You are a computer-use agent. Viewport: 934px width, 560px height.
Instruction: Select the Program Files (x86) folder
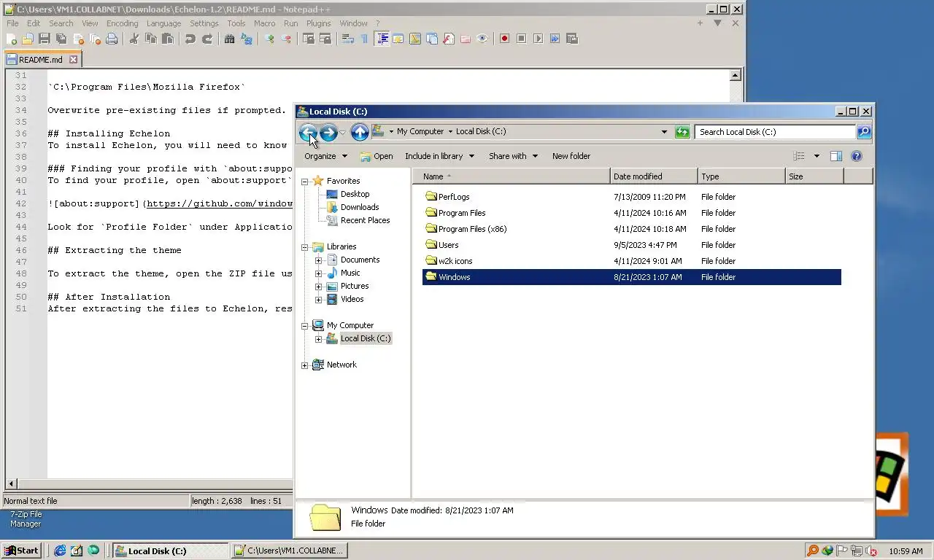tap(472, 229)
